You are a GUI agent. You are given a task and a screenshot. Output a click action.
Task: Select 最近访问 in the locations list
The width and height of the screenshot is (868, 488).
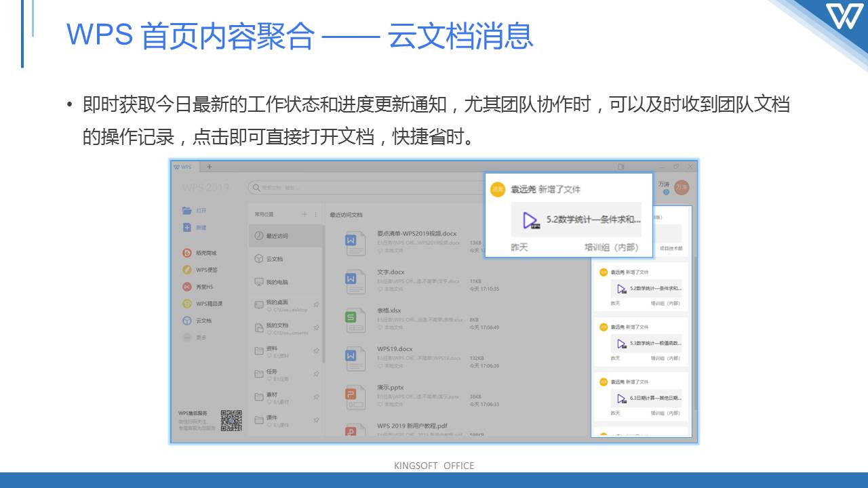click(x=285, y=236)
